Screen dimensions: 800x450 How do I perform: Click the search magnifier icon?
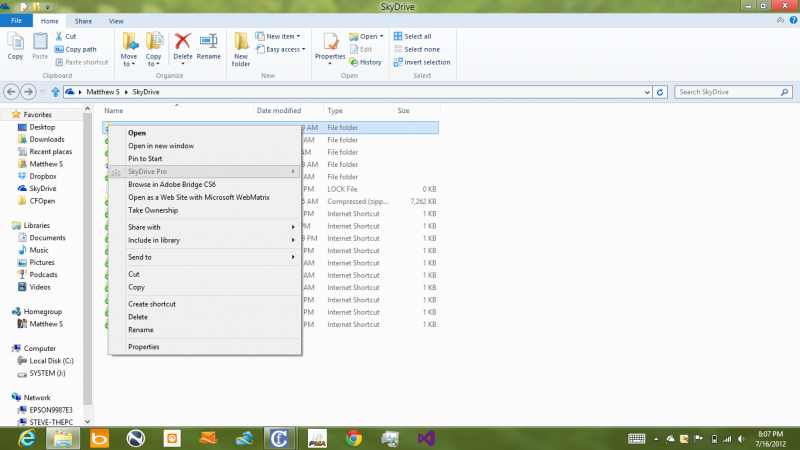[784, 92]
